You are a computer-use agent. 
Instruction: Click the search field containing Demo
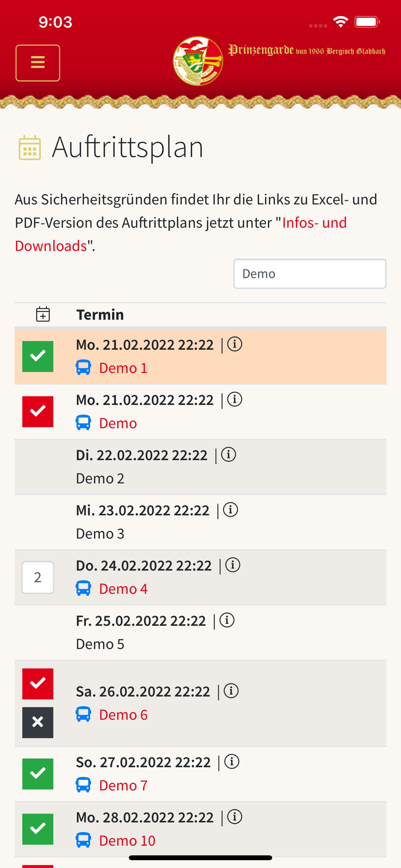(x=310, y=274)
